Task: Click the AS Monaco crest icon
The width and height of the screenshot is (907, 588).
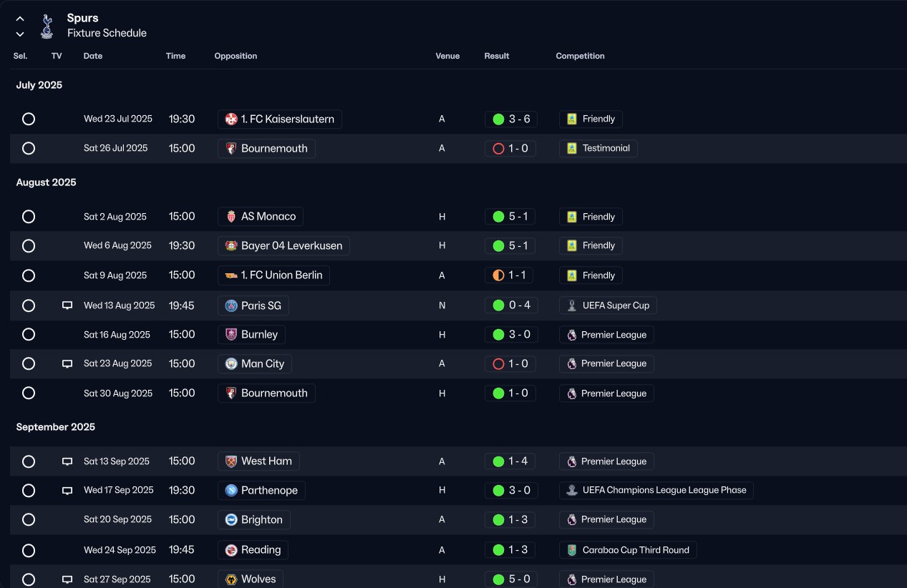Action: 231,217
